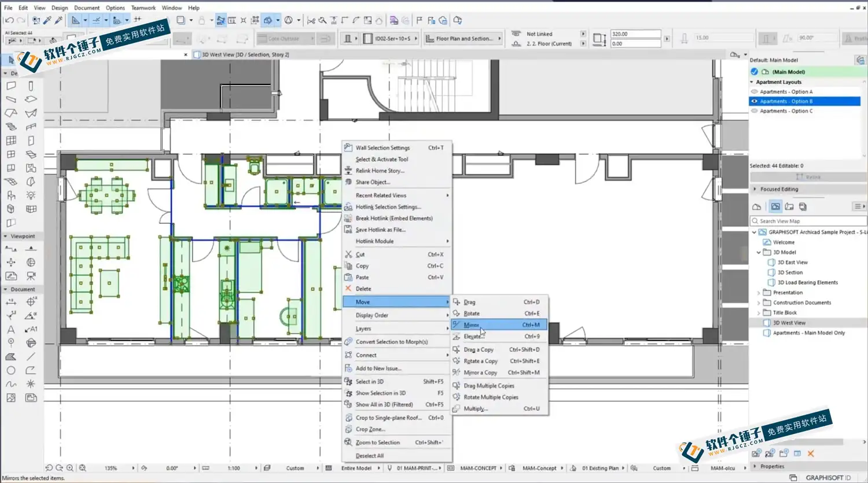Collapse the Viewpoint toolbox section
Image resolution: width=868 pixels, height=483 pixels.
click(x=5, y=236)
